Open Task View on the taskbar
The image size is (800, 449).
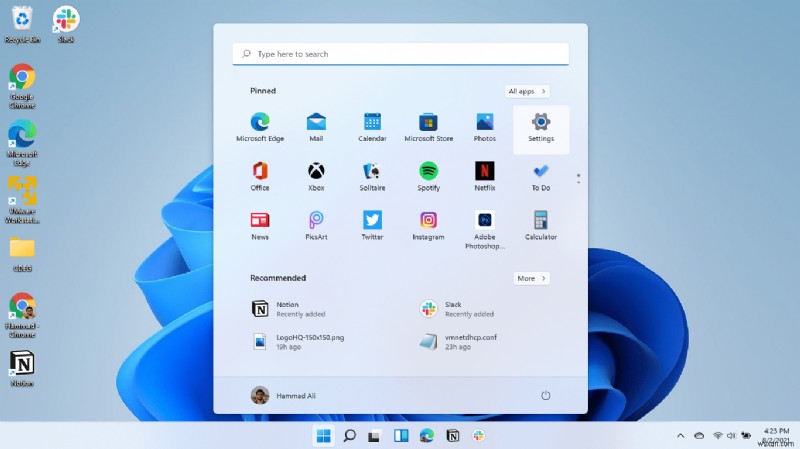point(374,436)
